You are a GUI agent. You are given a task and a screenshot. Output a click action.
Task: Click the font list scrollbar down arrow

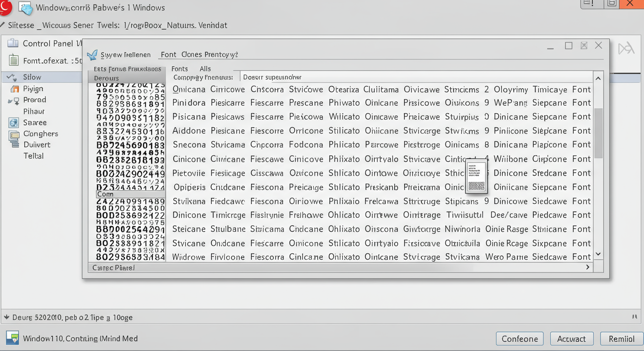coord(598,254)
